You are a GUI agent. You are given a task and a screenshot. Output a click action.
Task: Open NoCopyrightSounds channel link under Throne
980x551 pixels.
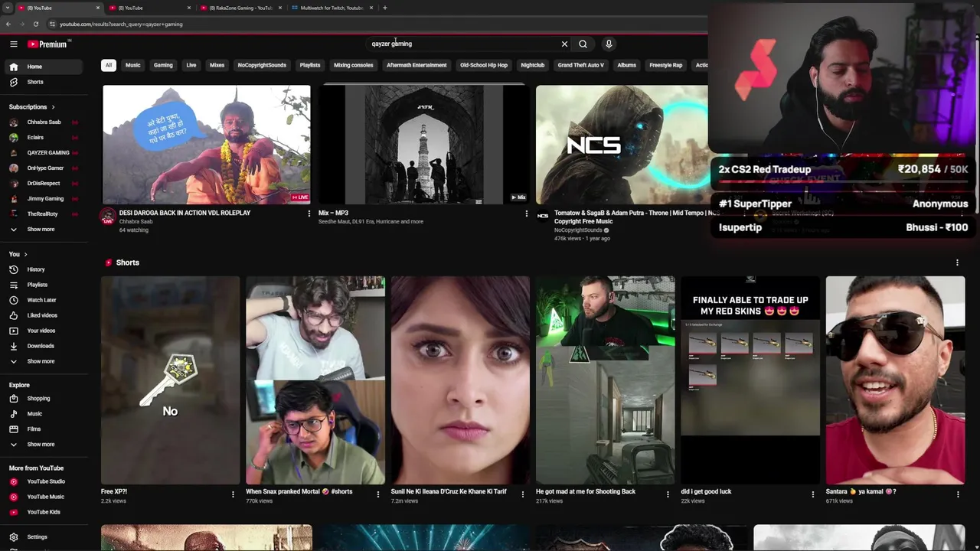(x=579, y=230)
